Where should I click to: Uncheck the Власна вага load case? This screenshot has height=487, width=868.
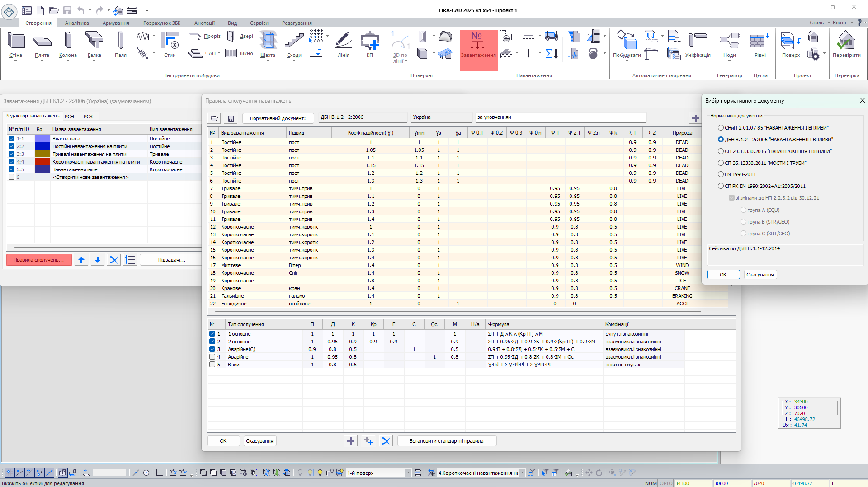[x=12, y=139]
